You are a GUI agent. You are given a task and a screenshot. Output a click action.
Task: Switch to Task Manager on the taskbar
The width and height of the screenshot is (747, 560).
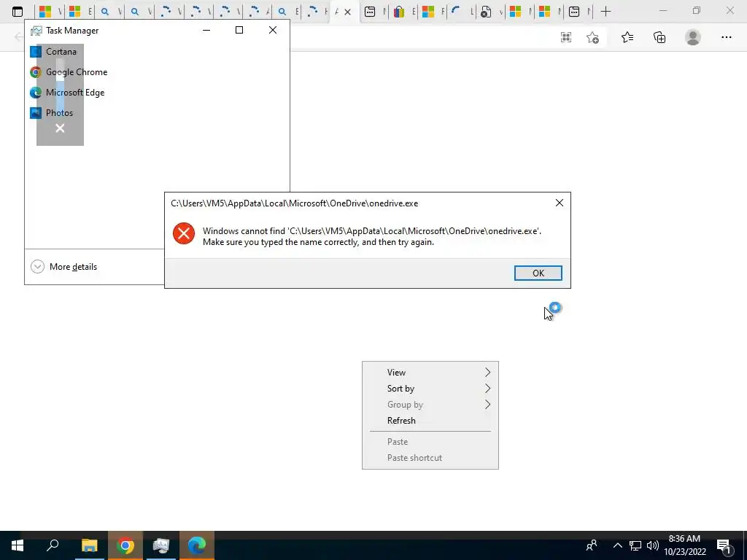[161, 545]
